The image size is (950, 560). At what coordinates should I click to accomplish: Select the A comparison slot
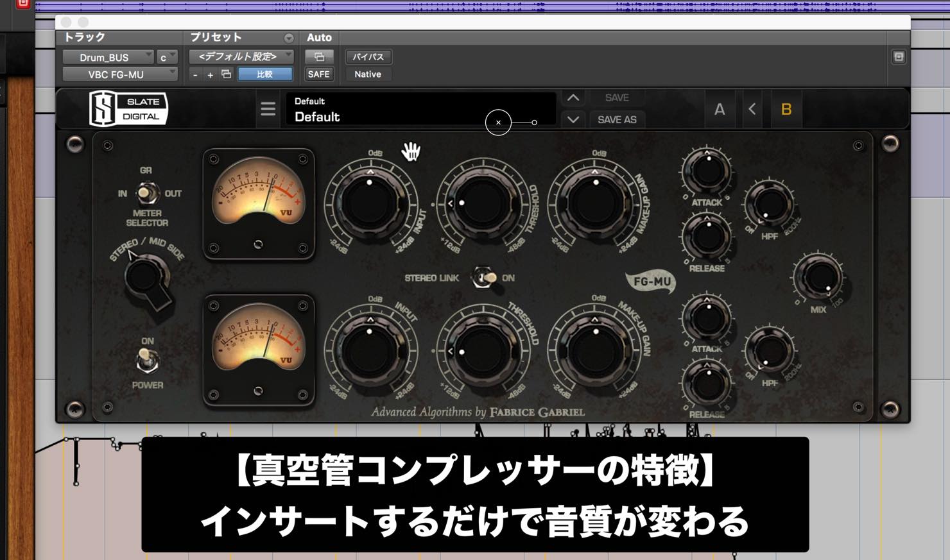(x=720, y=109)
